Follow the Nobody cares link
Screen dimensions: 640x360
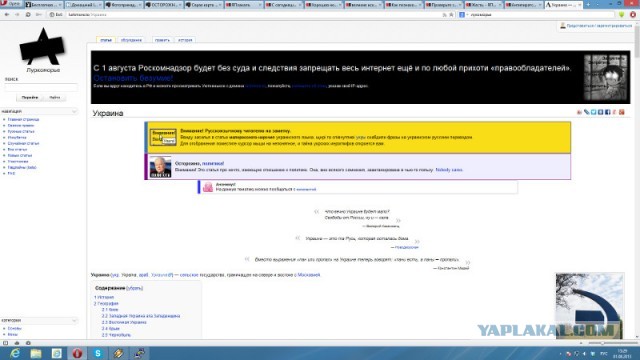coord(449,170)
